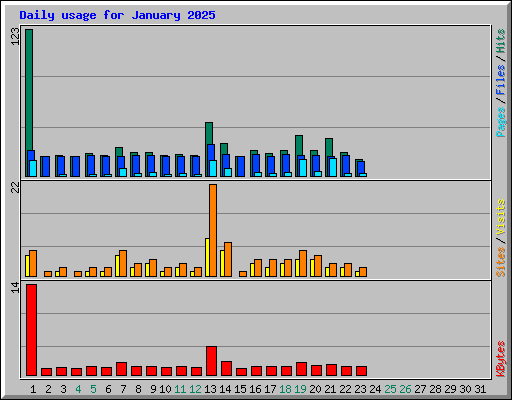Click the 'Sites' legend label
The image size is (512, 400).
(500, 262)
